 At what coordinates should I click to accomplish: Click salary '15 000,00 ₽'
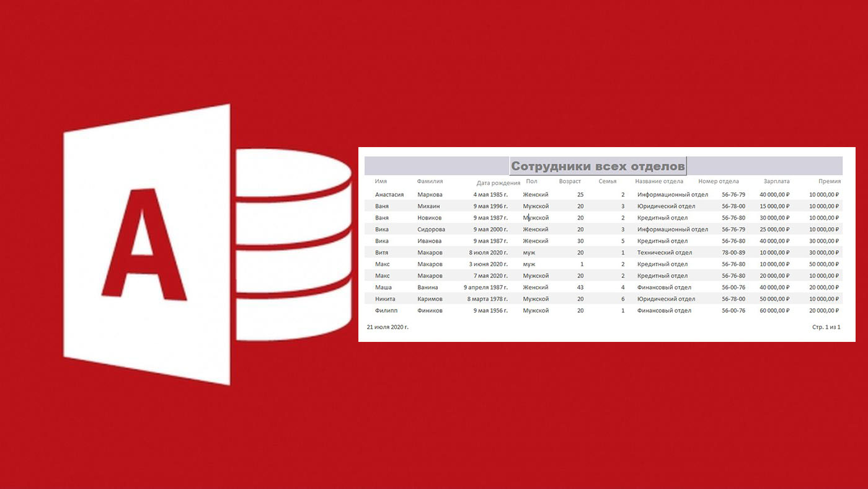(774, 206)
